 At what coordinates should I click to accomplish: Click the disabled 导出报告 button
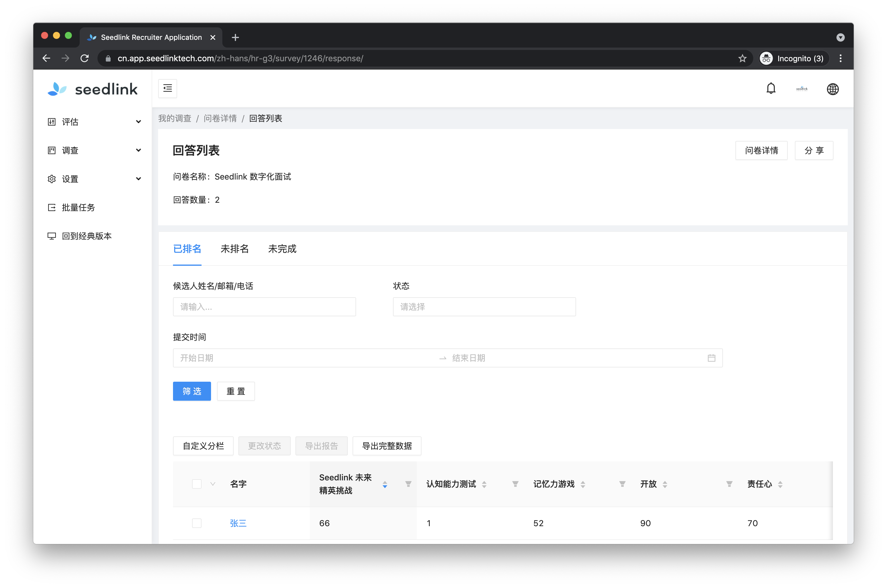click(321, 446)
